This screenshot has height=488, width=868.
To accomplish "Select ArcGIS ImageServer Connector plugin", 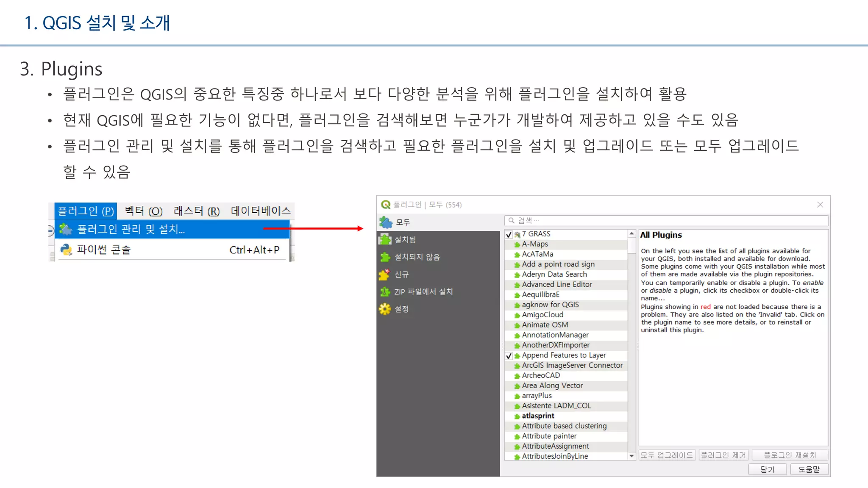I will [x=566, y=366].
